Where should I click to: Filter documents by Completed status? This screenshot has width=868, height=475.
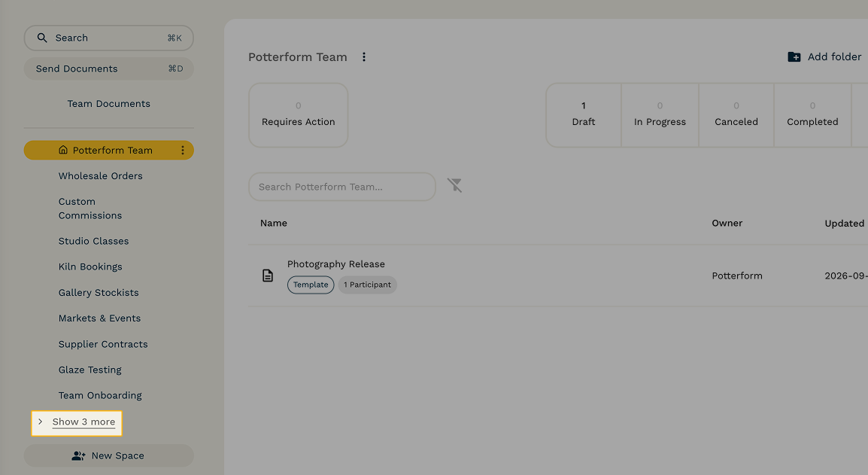[x=812, y=115]
